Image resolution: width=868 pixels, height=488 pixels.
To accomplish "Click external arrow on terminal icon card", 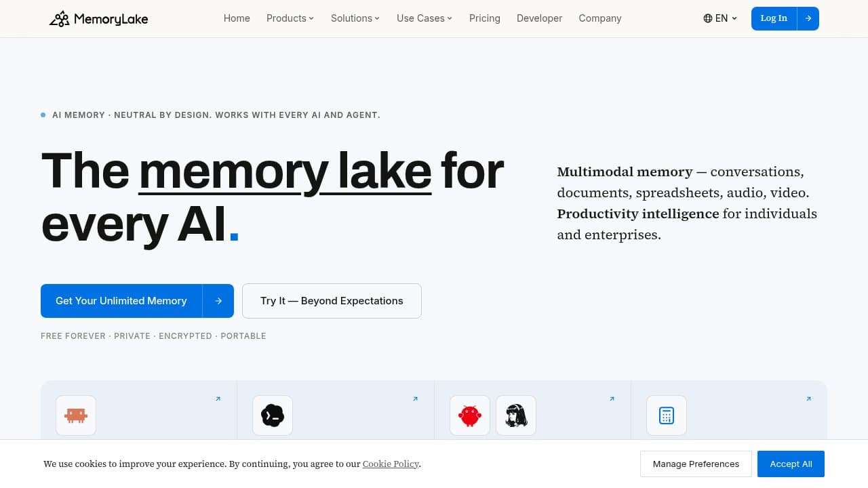I will [415, 399].
